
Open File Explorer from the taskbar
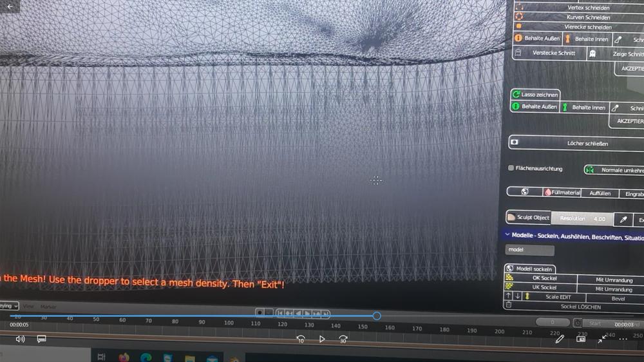tap(189, 358)
